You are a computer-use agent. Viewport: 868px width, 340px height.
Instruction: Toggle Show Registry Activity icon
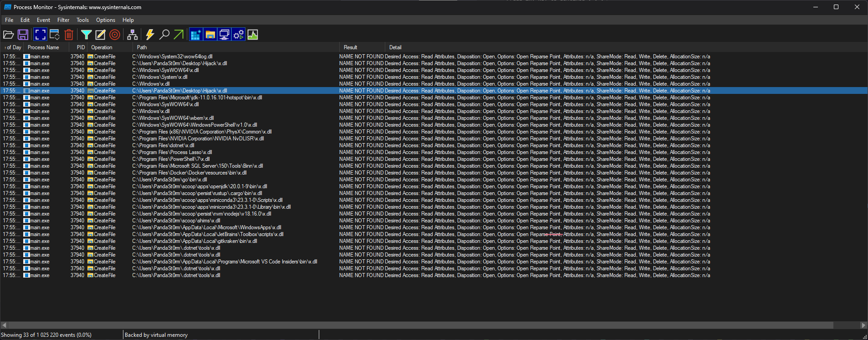click(196, 35)
